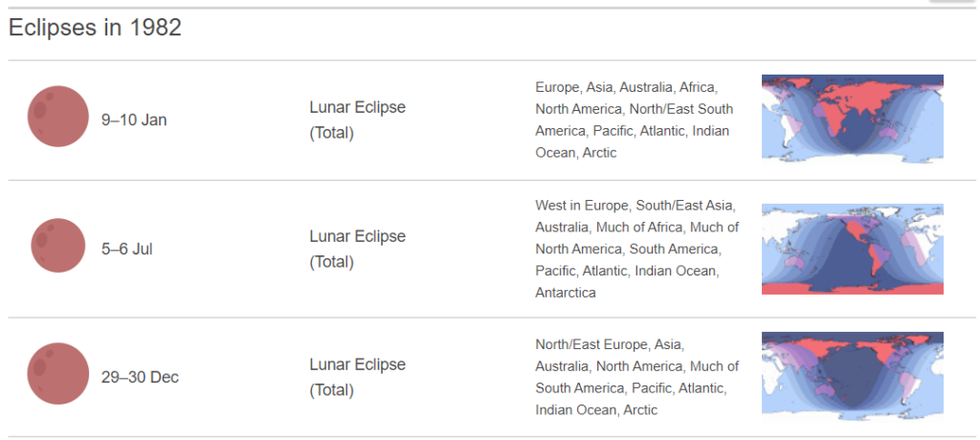Open the visibility map thumbnail for 9–10 Jan
Screen dimensions: 980x440
(852, 120)
